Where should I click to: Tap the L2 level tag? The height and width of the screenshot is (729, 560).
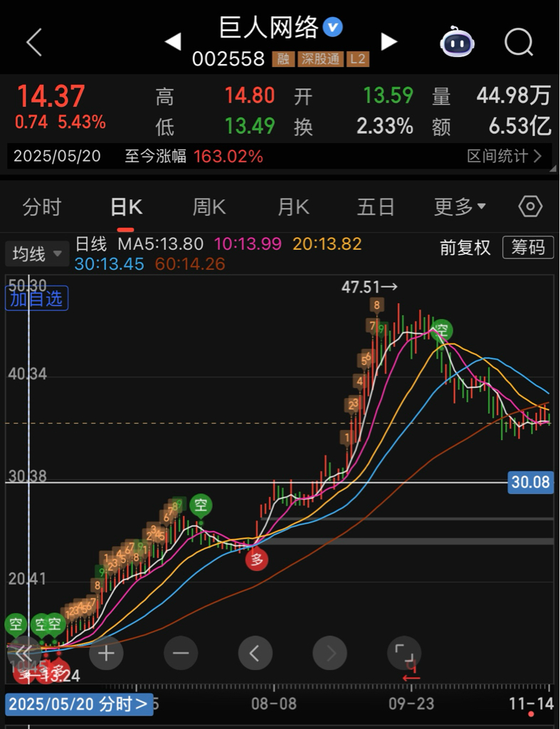pos(357,59)
